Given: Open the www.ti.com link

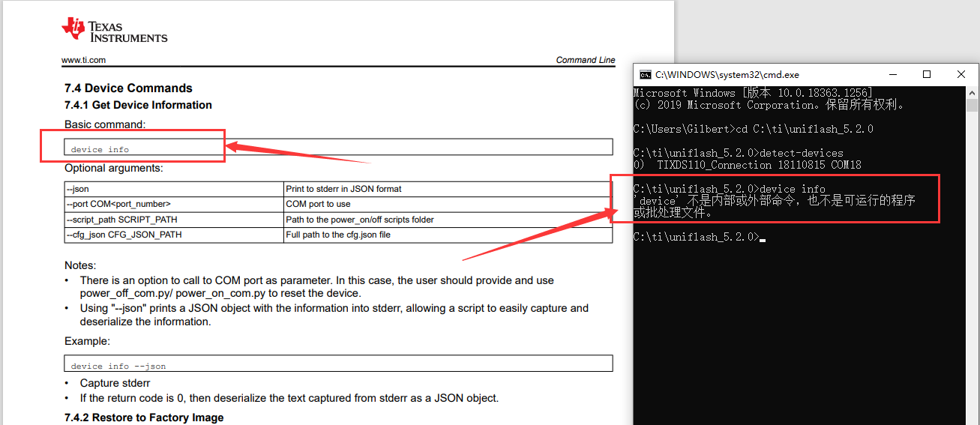Looking at the screenshot, I should tap(83, 60).
